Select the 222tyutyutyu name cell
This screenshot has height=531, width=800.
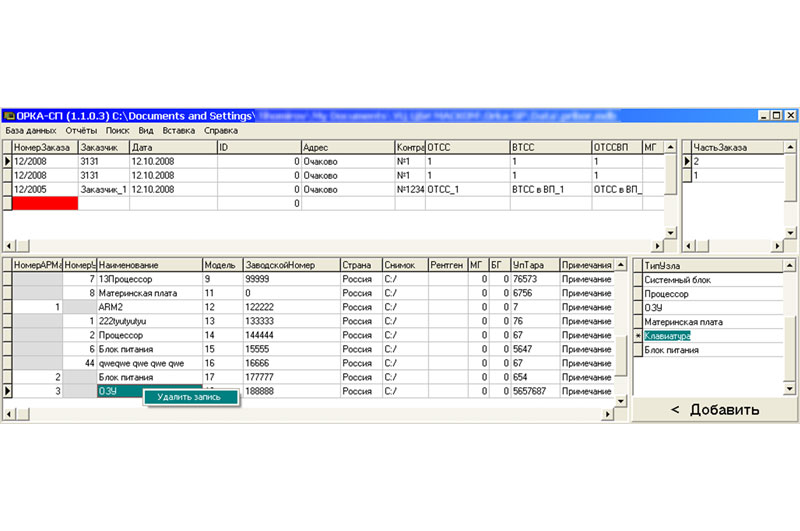point(149,321)
